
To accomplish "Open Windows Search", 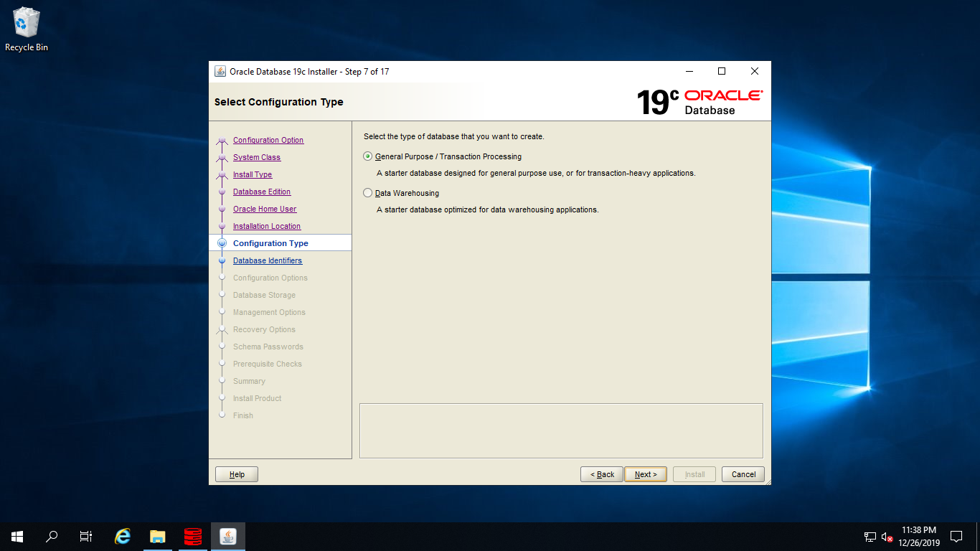I will tap(51, 536).
